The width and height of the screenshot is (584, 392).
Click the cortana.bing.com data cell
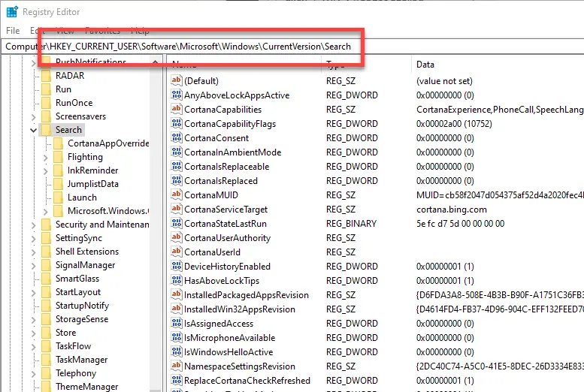pyautogui.click(x=452, y=210)
